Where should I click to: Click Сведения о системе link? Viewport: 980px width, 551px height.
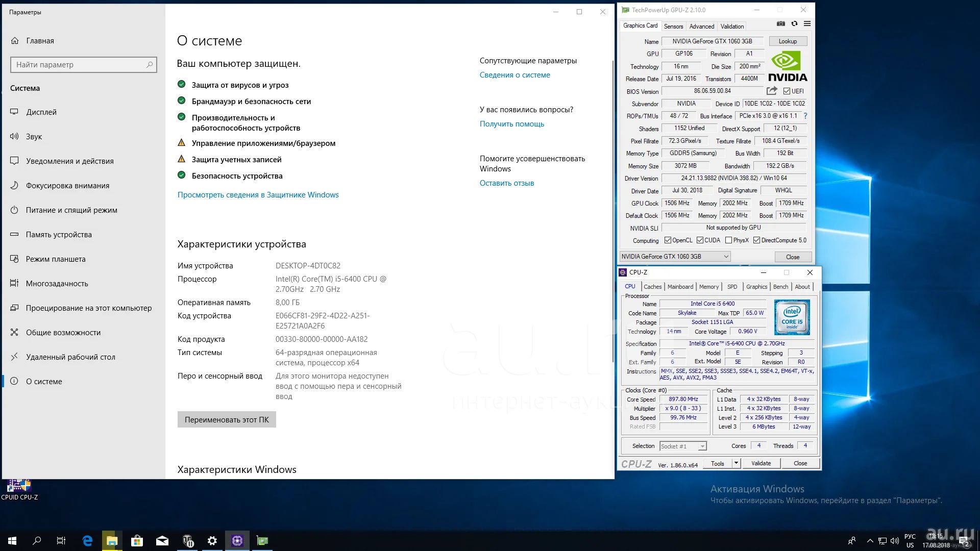coord(514,75)
